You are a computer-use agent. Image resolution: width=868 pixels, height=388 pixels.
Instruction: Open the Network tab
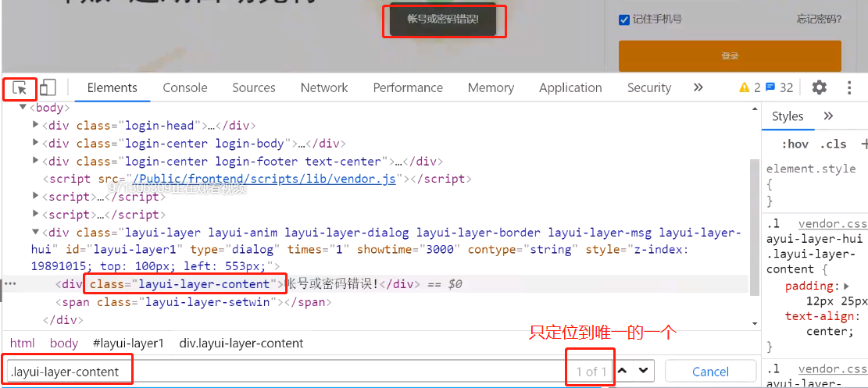click(x=323, y=87)
